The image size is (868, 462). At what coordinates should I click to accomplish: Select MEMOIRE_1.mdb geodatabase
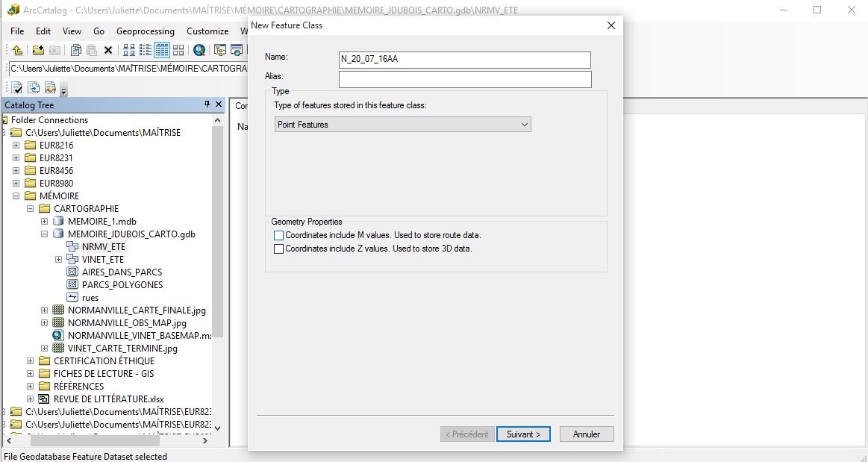pyautogui.click(x=102, y=222)
